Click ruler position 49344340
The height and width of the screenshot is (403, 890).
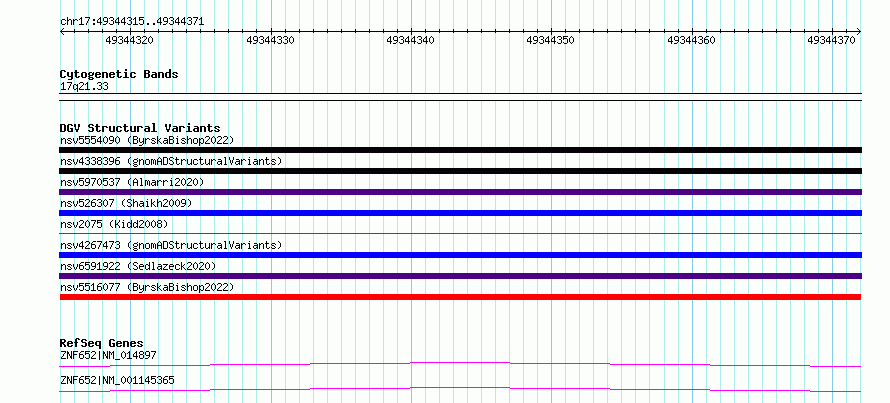click(410, 40)
